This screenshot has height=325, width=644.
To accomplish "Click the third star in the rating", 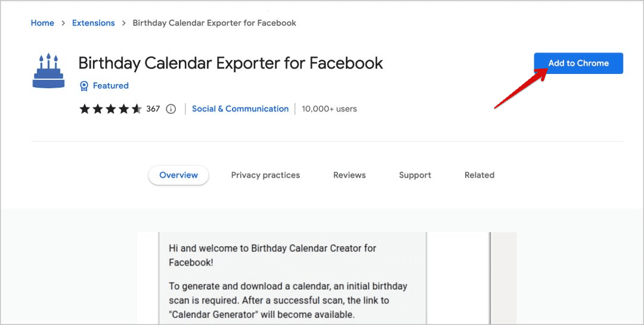I will [111, 109].
